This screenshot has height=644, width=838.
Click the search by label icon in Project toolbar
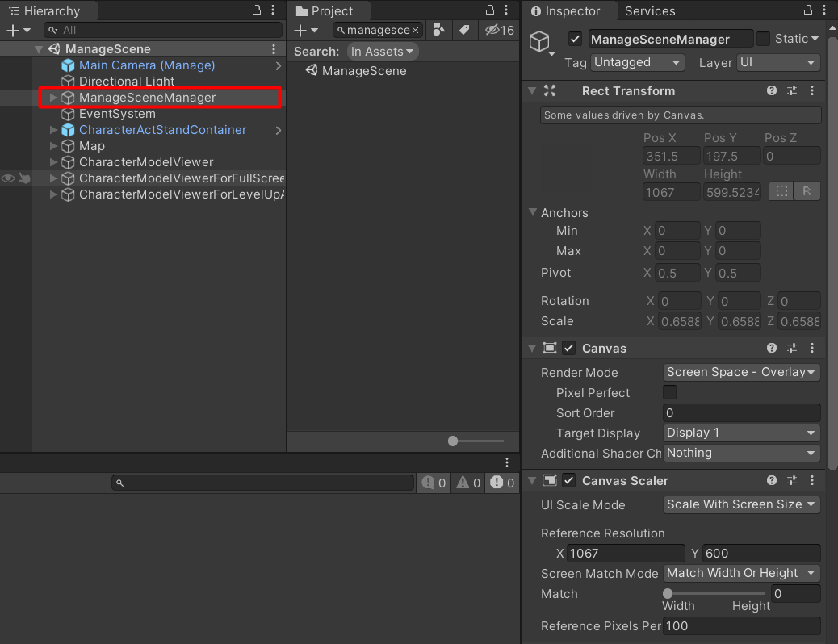click(465, 30)
